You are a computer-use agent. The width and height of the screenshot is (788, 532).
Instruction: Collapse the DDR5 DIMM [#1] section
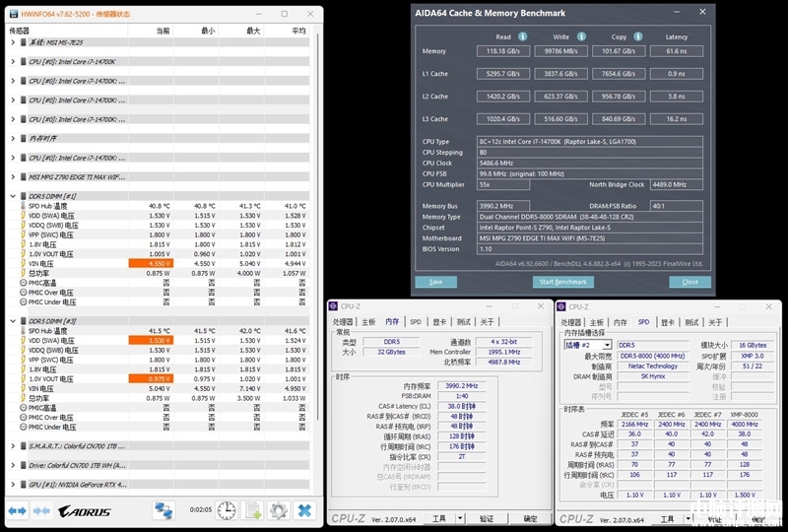13,196
